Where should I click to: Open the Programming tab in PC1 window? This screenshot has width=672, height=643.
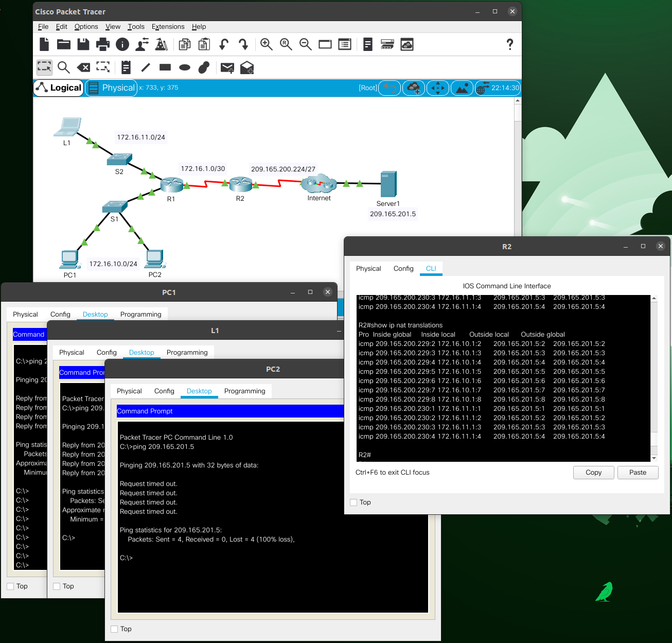coord(141,315)
